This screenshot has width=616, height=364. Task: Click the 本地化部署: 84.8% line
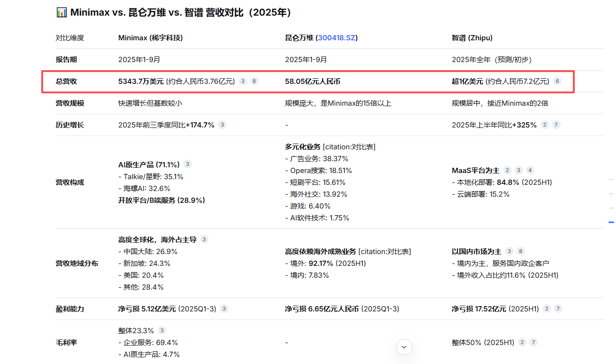[x=502, y=182]
